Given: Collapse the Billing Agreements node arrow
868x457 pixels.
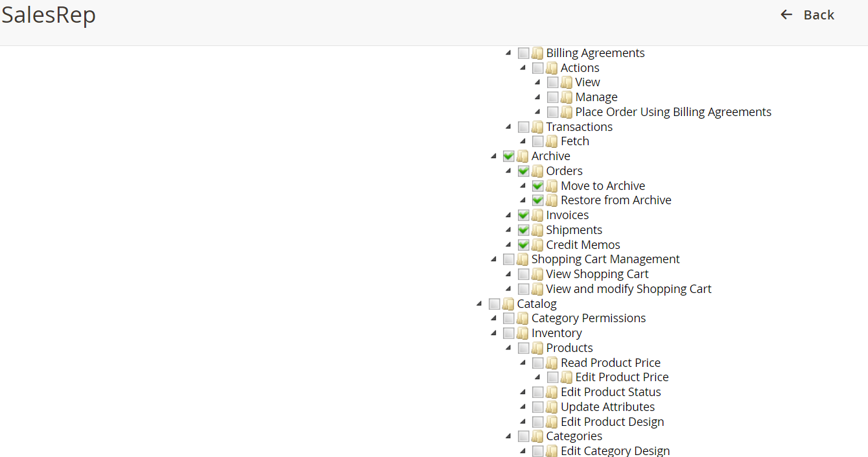Looking at the screenshot, I should pos(508,53).
